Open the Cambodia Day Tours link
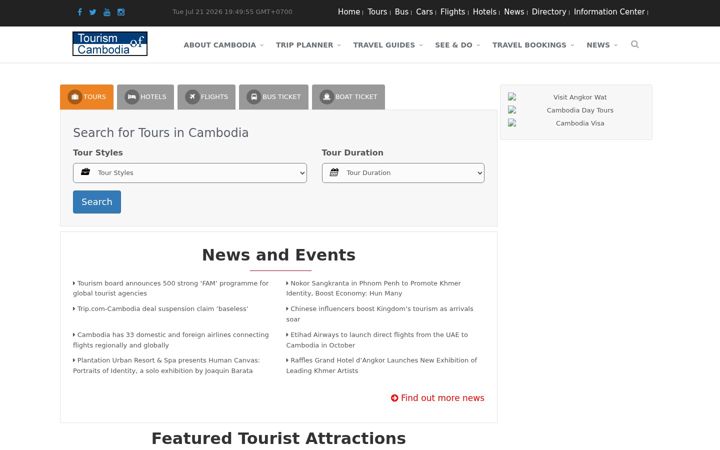This screenshot has width=720, height=450. [x=580, y=110]
